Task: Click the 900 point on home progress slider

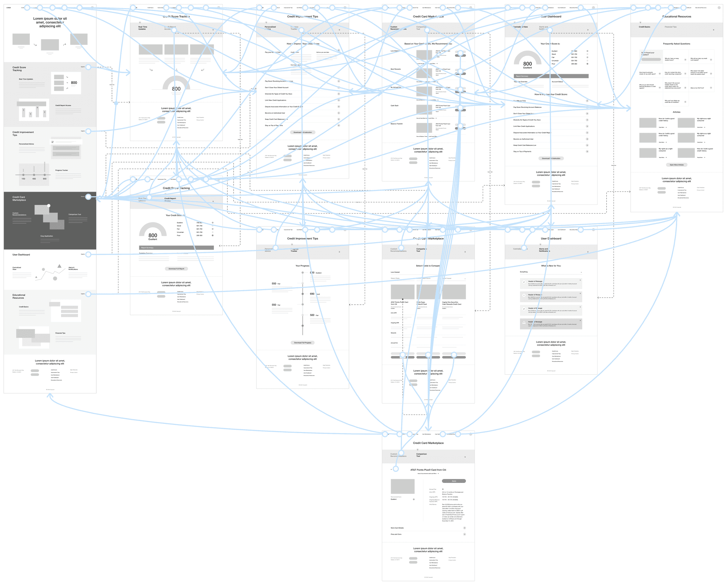Action: 44,175
